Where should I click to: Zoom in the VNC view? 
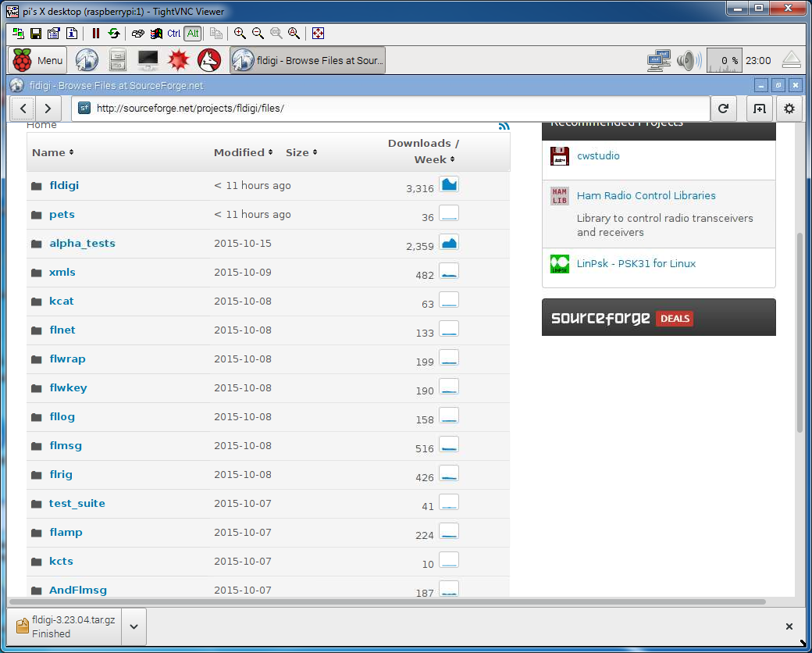click(240, 34)
